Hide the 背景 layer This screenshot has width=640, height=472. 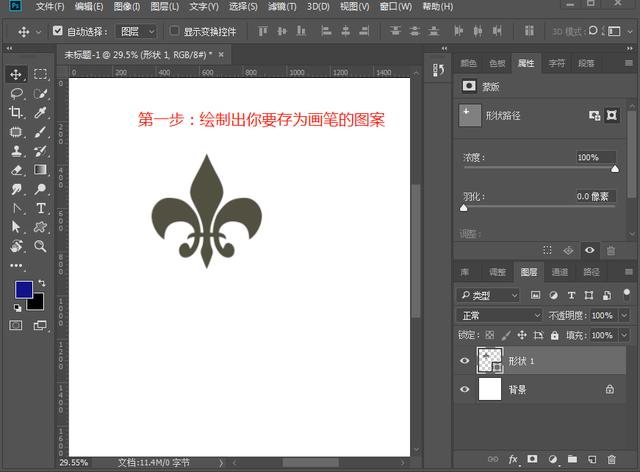coord(464,389)
